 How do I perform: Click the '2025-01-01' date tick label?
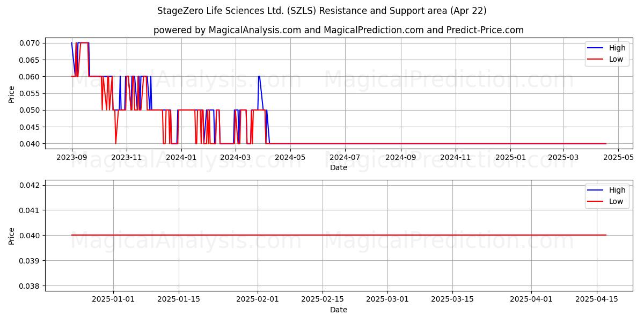pyautogui.click(x=113, y=299)
